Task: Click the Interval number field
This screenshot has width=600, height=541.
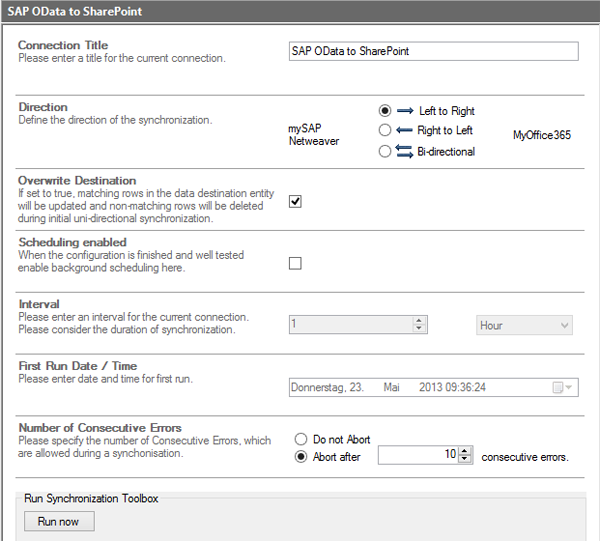Action: pyautogui.click(x=350, y=325)
